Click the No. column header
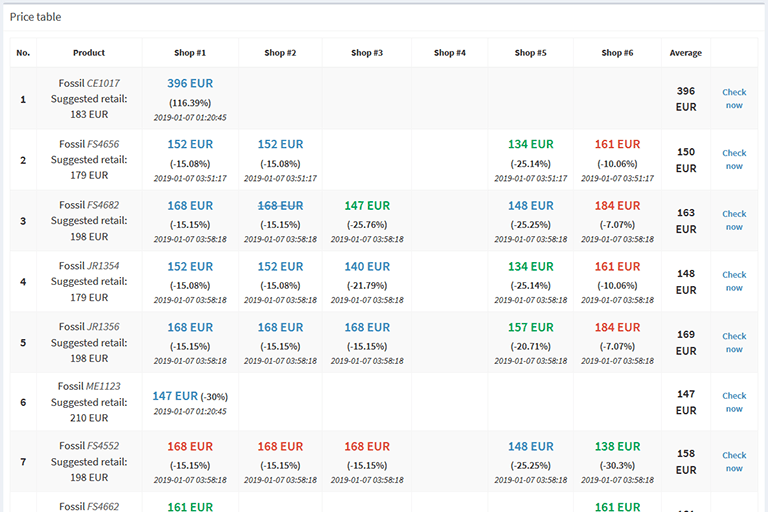The width and height of the screenshot is (768, 512). click(x=23, y=52)
